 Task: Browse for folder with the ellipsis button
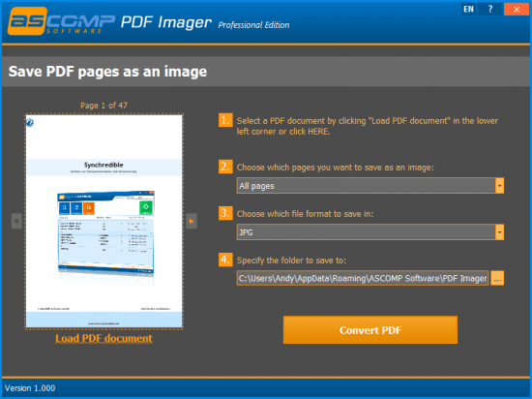tap(497, 279)
